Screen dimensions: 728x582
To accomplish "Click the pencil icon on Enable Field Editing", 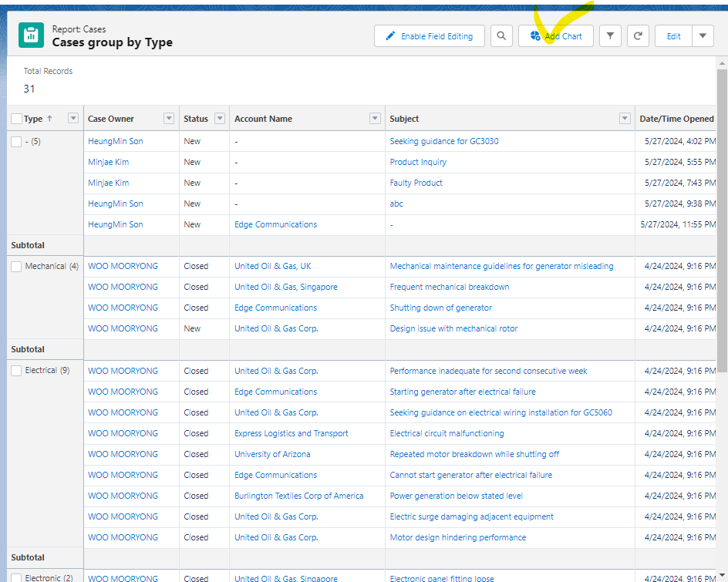I will pos(390,35).
